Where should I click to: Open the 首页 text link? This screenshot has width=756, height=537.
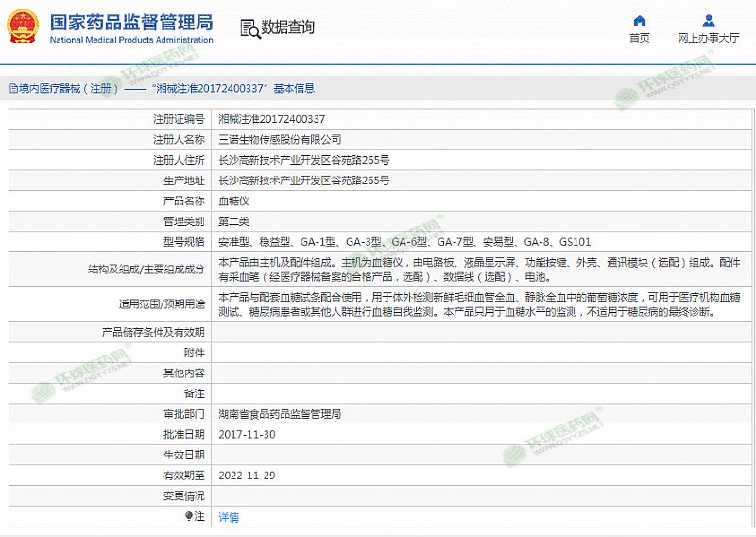point(640,38)
